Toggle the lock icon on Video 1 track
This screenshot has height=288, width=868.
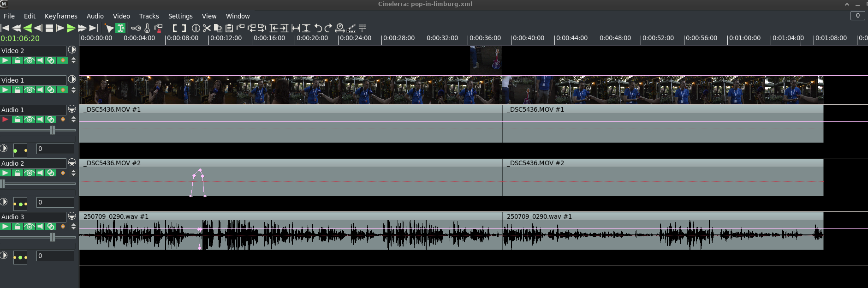click(x=18, y=90)
